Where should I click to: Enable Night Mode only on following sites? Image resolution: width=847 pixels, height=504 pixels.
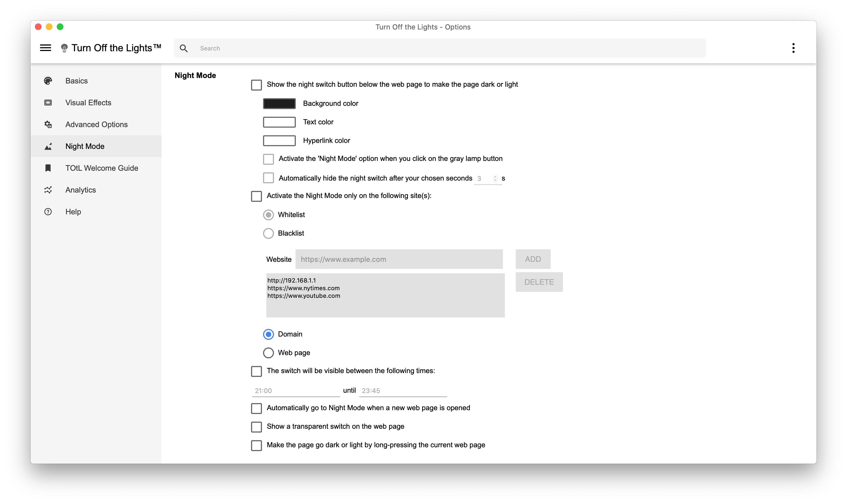click(x=256, y=196)
